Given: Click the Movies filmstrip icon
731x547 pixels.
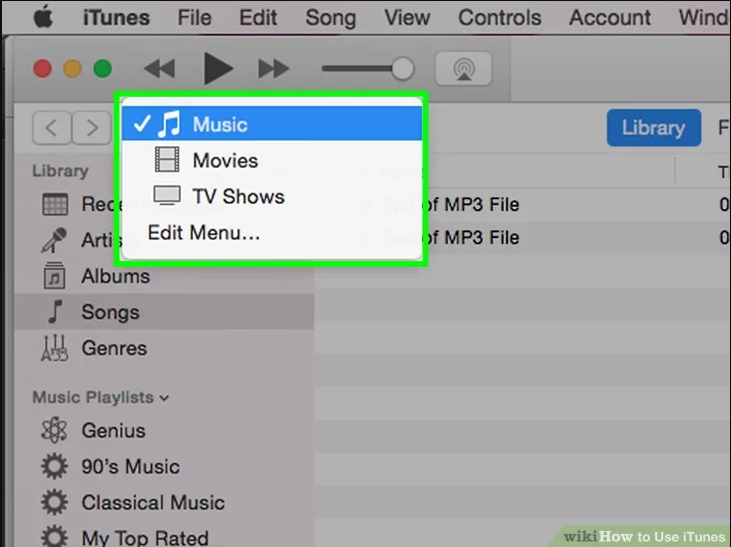Looking at the screenshot, I should (x=167, y=159).
